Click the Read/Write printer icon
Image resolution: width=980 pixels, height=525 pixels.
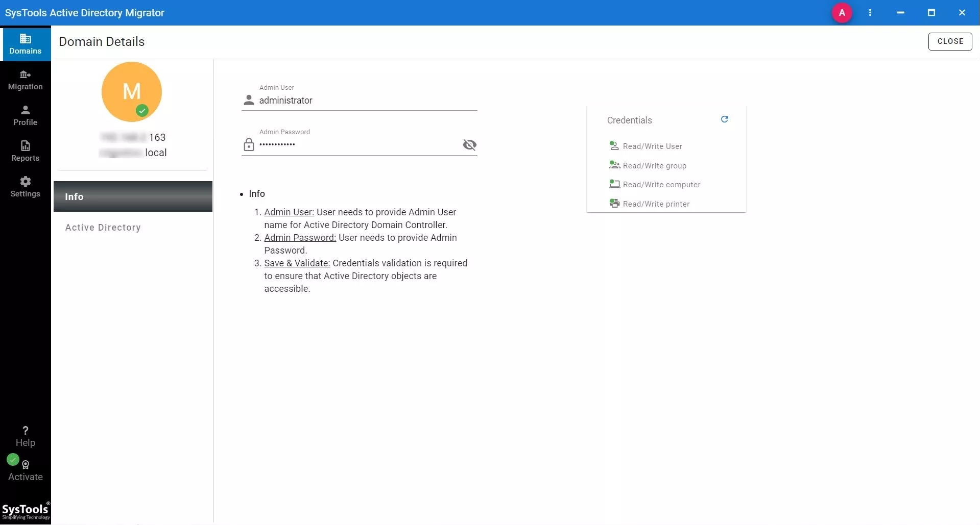(x=614, y=204)
